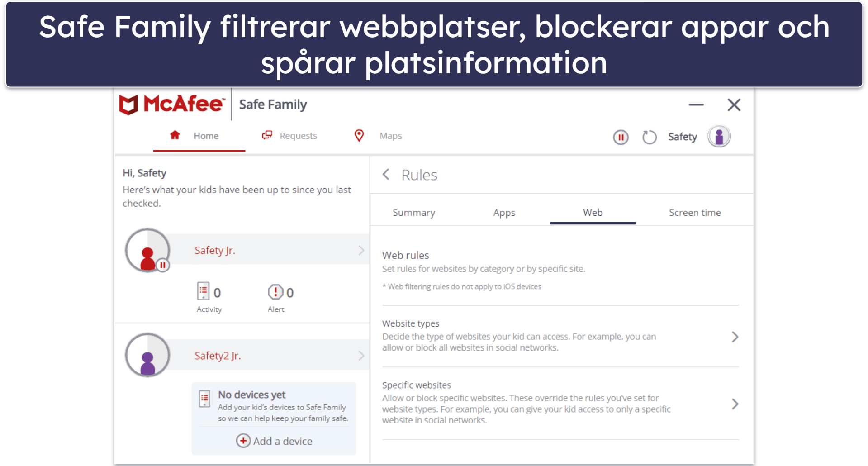This screenshot has width=868, height=466.
Task: Click the pause badge on Safety Jr. avatar
Action: (x=163, y=265)
